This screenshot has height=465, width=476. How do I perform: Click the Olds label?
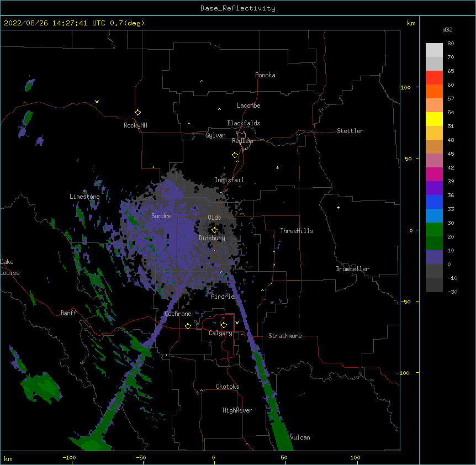point(214,218)
